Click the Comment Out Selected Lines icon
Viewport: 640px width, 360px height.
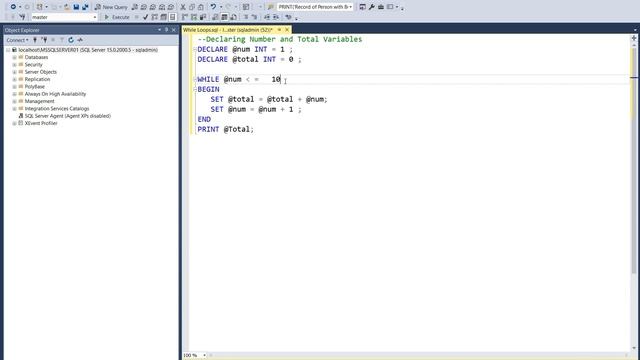(x=246, y=17)
